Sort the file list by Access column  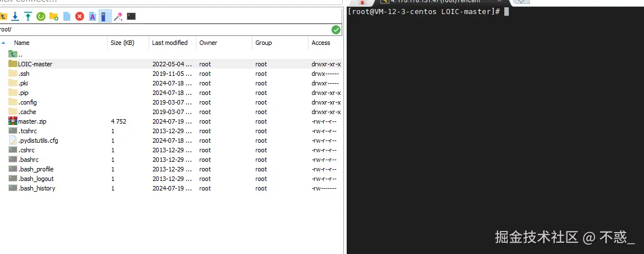(x=321, y=43)
